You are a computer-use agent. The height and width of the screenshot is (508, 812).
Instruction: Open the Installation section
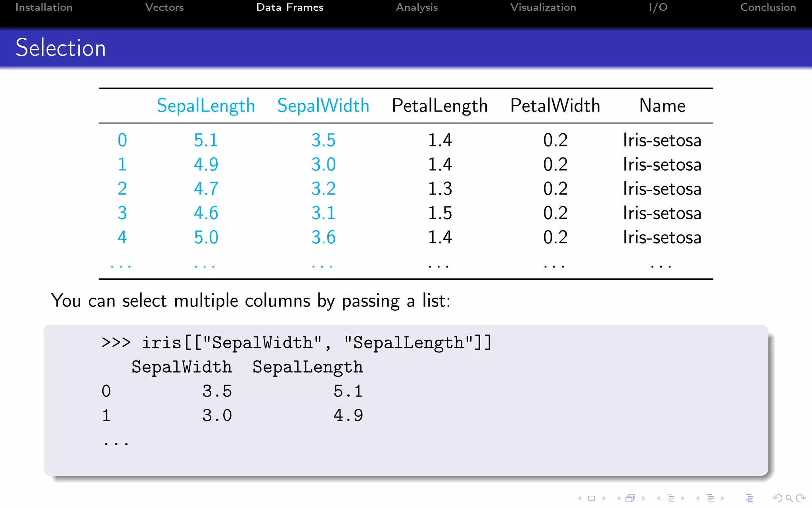click(x=44, y=7)
